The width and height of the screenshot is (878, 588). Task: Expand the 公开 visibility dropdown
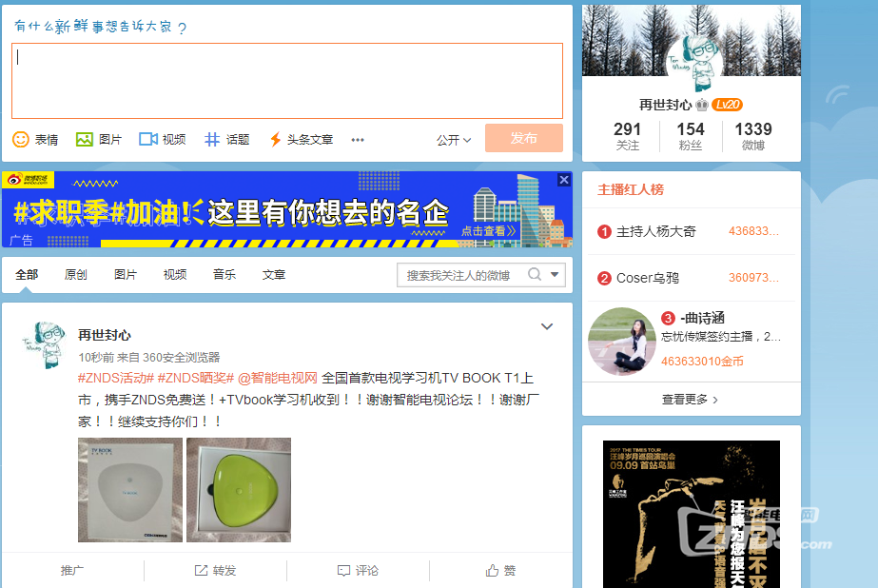click(454, 140)
